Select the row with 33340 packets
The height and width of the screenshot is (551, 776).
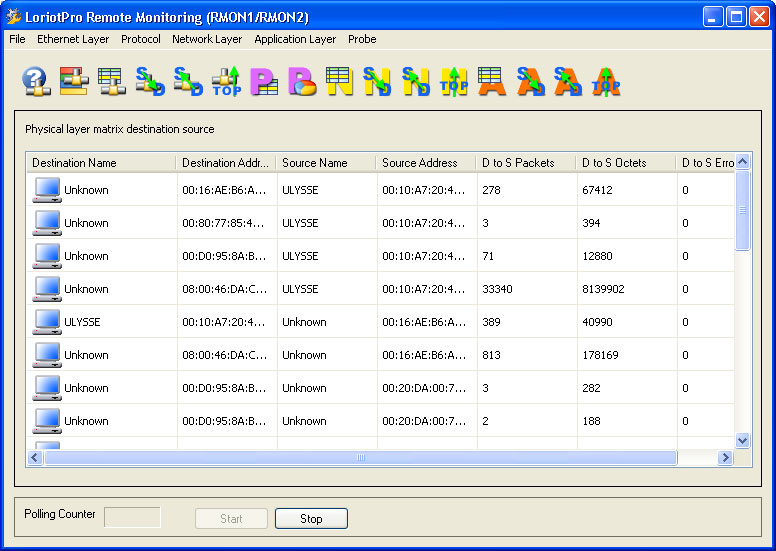380,289
